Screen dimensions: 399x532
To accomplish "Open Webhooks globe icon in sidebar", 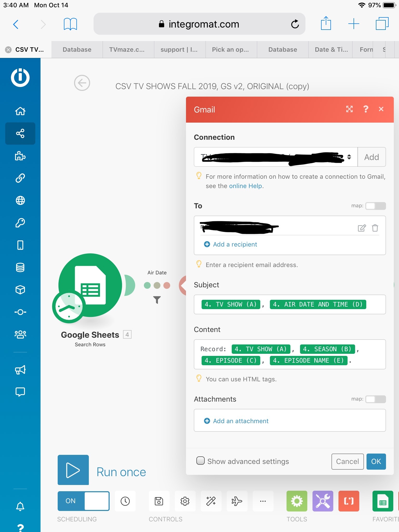I will tap(20, 201).
